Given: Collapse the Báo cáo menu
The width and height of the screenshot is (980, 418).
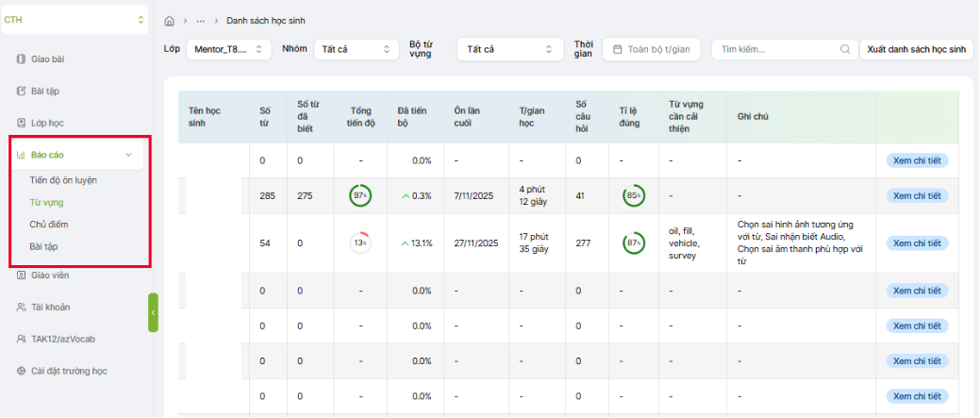Looking at the screenshot, I should point(128,155).
